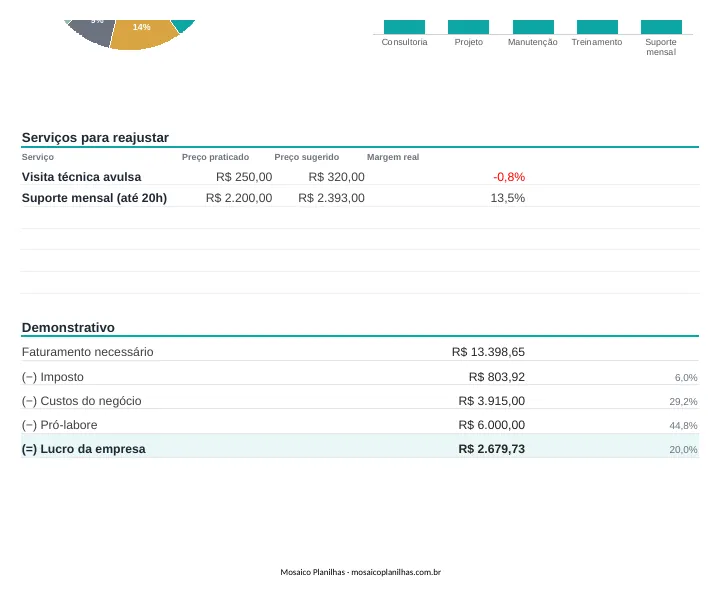
Task: Click the (−) Pró-labore label
Action: click(x=60, y=425)
